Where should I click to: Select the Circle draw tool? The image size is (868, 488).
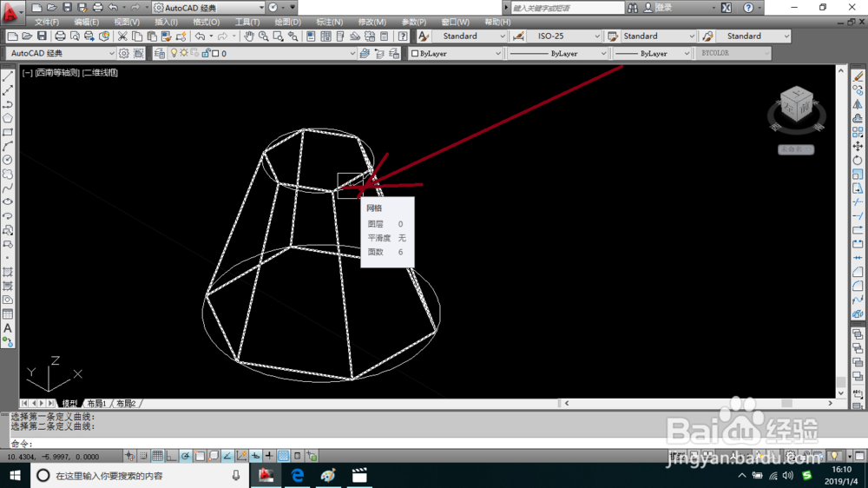click(x=8, y=160)
